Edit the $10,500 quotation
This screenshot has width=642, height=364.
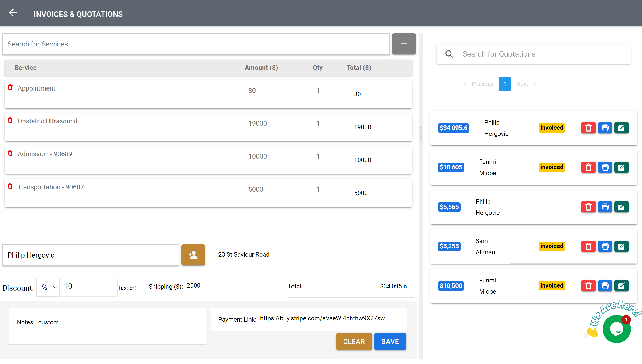[622, 286]
